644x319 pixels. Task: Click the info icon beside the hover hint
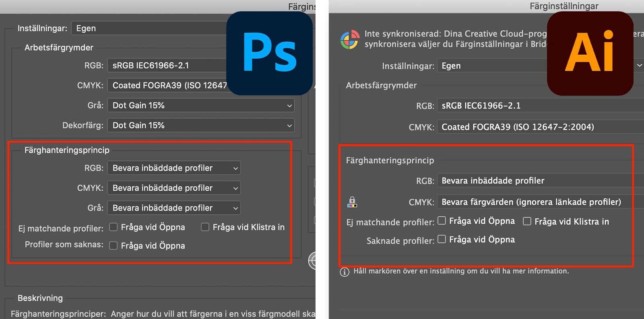345,272
